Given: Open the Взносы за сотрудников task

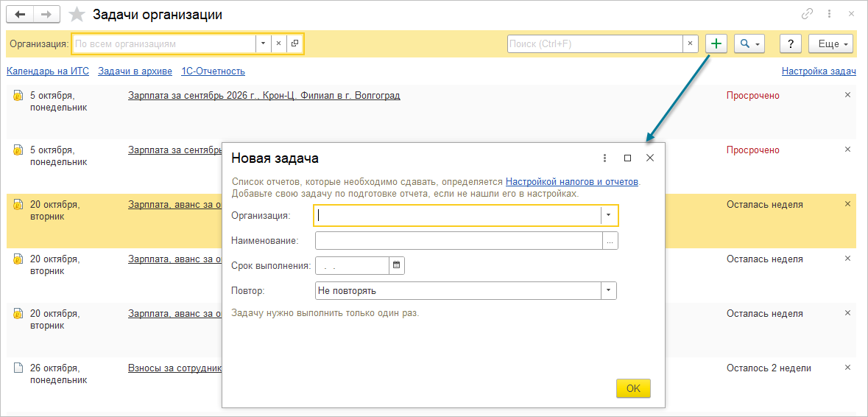Looking at the screenshot, I should (x=175, y=368).
